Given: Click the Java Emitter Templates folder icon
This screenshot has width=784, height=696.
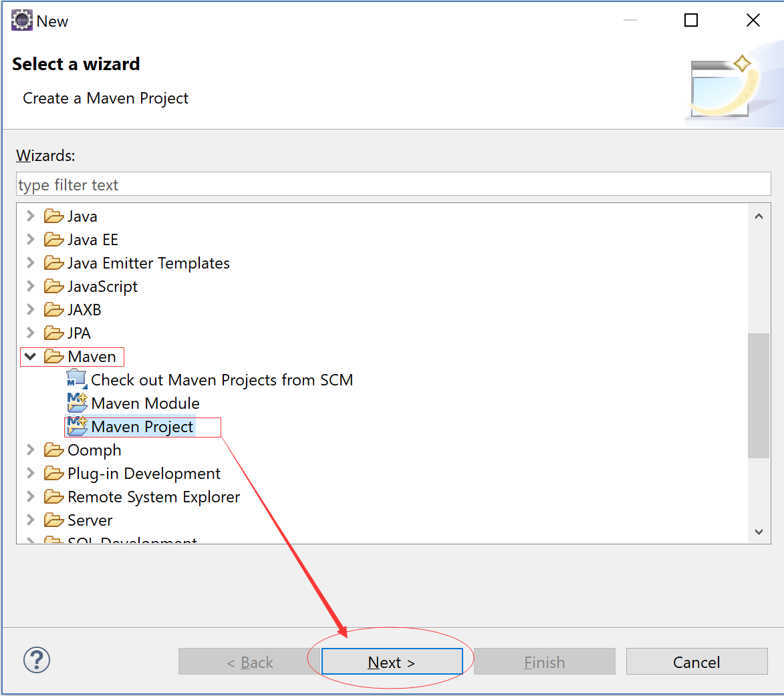Looking at the screenshot, I should click(53, 263).
